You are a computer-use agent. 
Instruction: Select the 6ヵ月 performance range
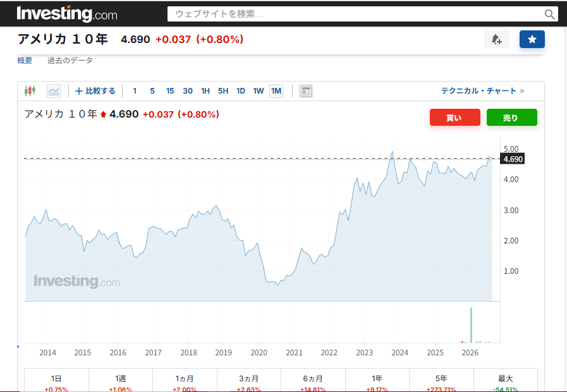[x=313, y=380]
